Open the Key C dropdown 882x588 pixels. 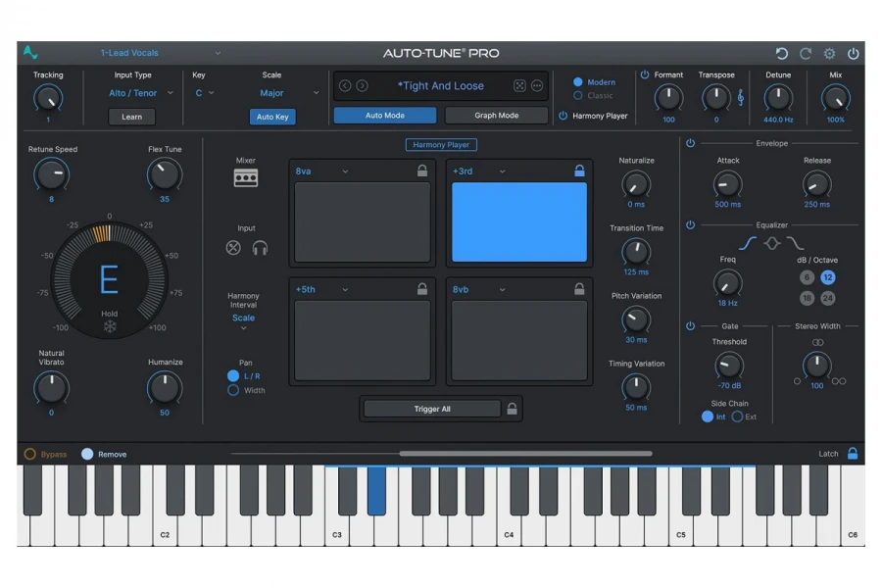[x=205, y=93]
